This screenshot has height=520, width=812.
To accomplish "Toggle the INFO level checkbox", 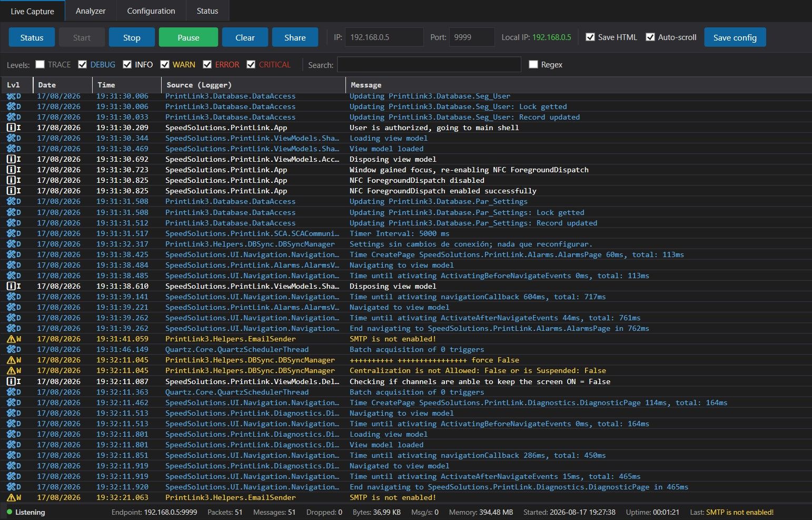I will click(127, 64).
